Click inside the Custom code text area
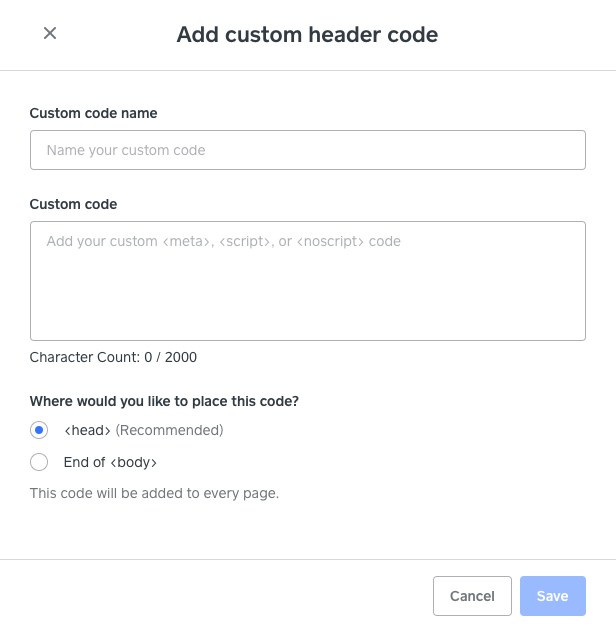This screenshot has height=629, width=616. [308, 281]
